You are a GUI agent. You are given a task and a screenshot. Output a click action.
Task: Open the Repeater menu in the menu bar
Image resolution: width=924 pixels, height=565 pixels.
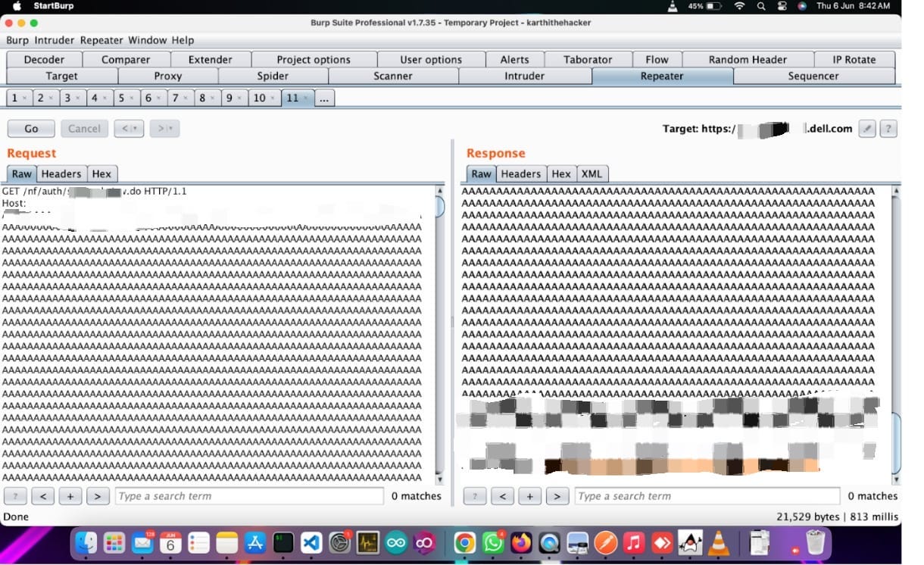point(101,40)
